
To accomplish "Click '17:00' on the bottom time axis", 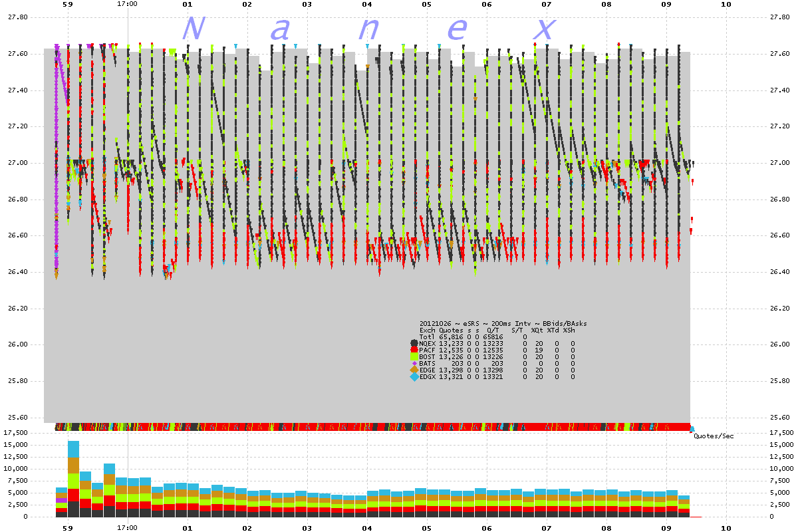I will click(127, 527).
